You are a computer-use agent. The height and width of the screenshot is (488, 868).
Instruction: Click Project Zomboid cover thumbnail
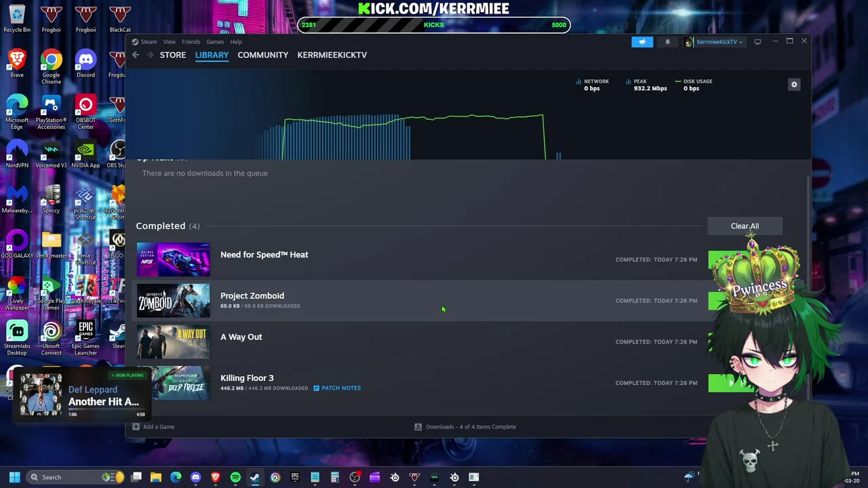coord(174,301)
